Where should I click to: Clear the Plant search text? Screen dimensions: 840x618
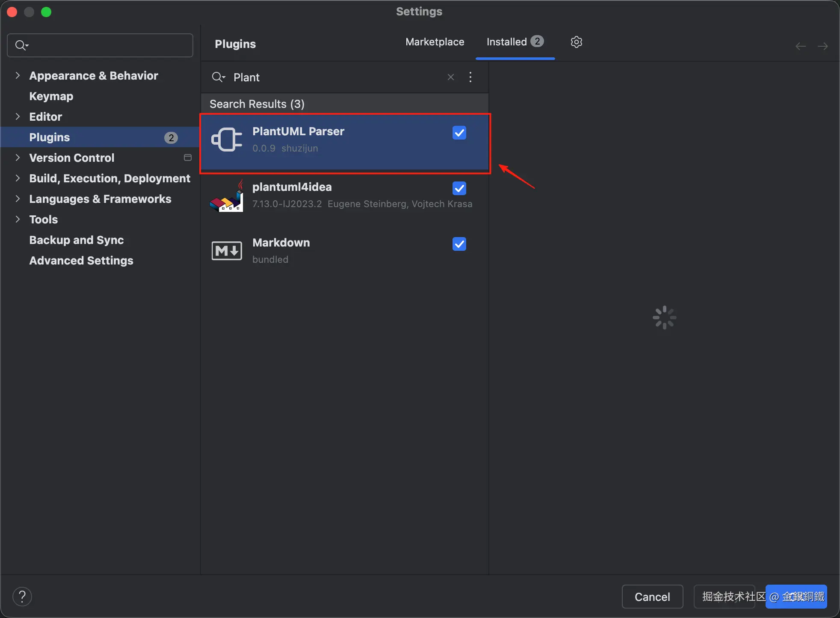(451, 77)
